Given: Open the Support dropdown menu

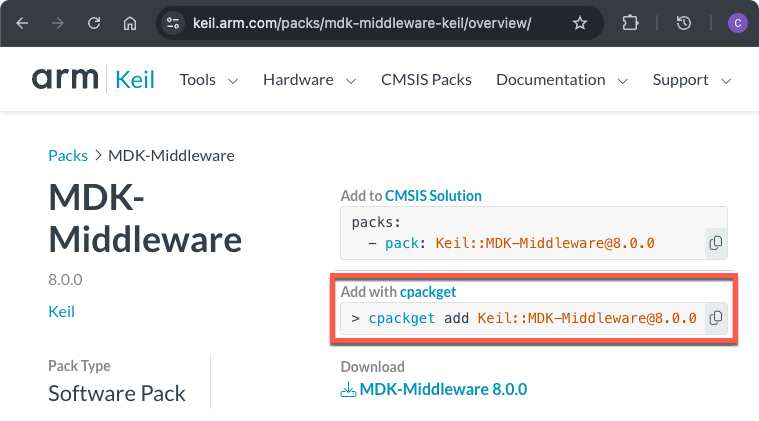Looking at the screenshot, I should (692, 80).
